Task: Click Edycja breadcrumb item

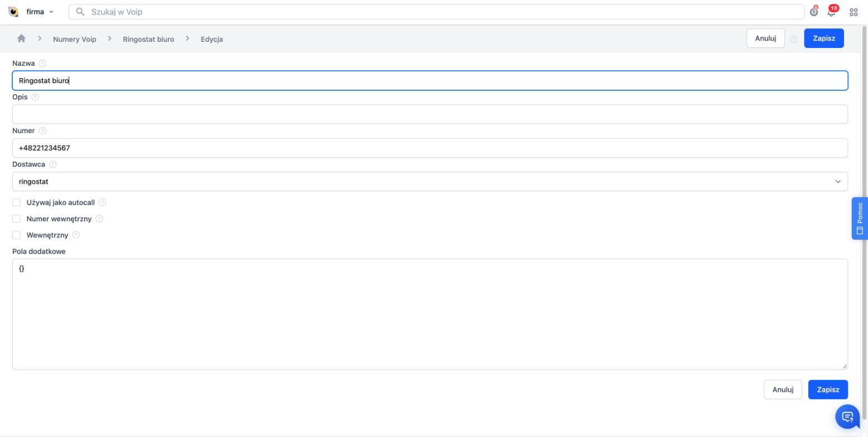Action: pos(212,39)
